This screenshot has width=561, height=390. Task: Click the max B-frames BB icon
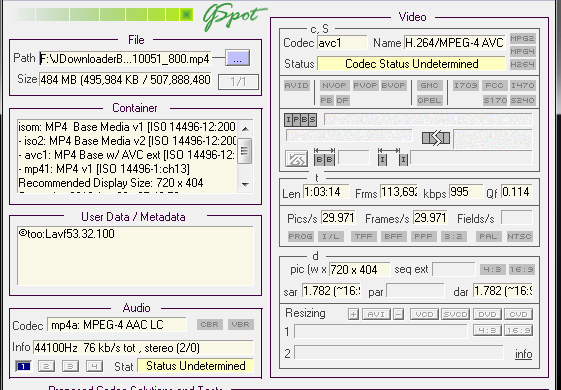(x=324, y=157)
